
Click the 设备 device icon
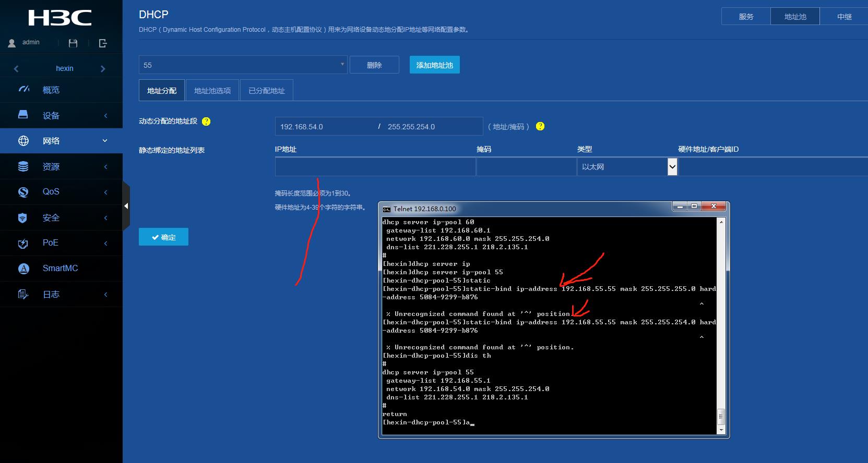click(x=23, y=115)
